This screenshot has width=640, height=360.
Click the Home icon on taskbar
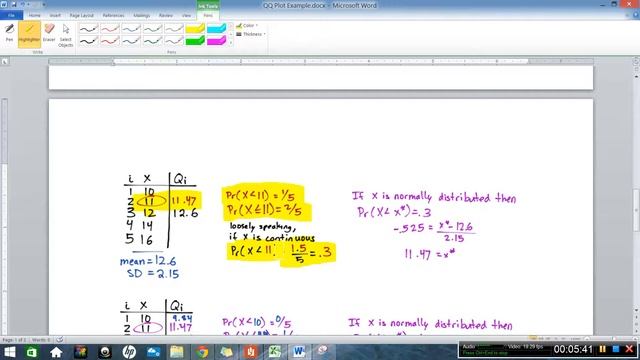pyautogui.click(x=56, y=351)
